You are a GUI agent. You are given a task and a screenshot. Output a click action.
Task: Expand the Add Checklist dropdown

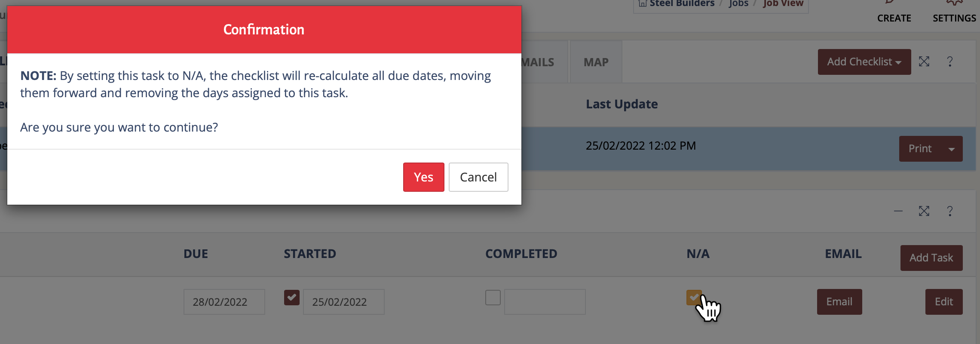[x=864, y=62]
